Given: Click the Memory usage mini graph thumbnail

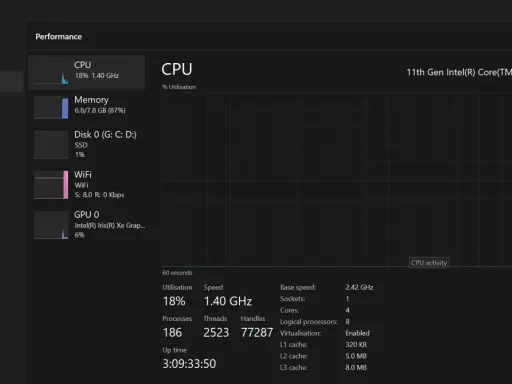Looking at the screenshot, I should 51,107.
